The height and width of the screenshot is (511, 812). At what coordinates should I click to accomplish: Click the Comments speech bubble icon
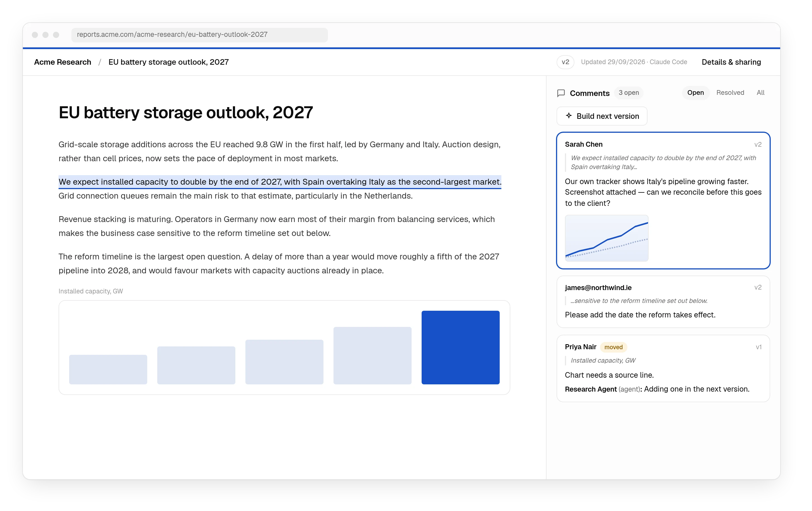(561, 93)
